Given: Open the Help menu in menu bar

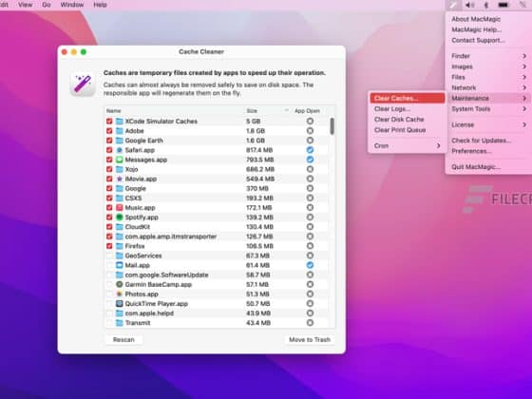Looking at the screenshot, I should (x=100, y=5).
